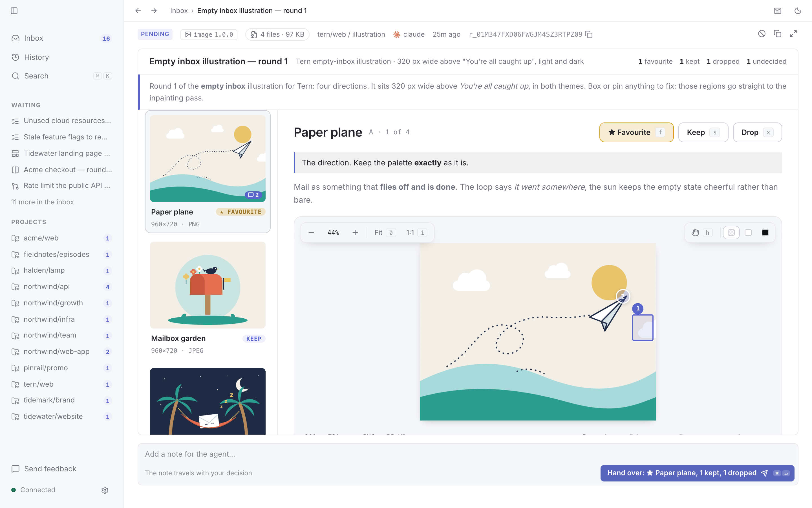Image resolution: width=812 pixels, height=508 pixels.
Task: Open the pinrail/promo project
Action: pyautogui.click(x=62, y=368)
